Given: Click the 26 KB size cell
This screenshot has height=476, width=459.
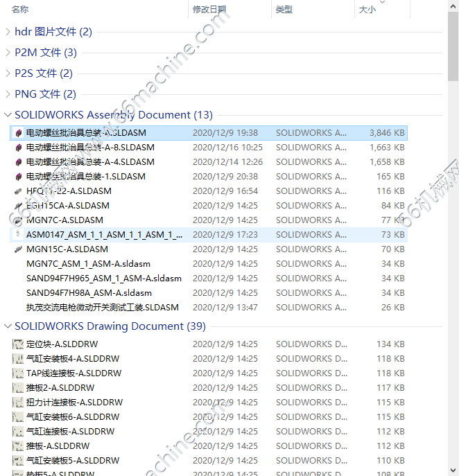Looking at the screenshot, I should [393, 308].
